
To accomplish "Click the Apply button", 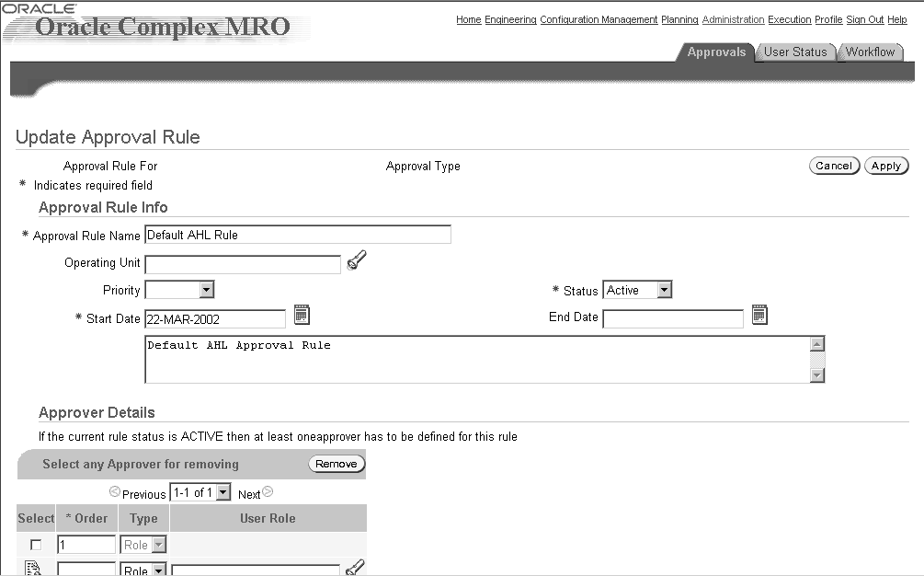I will coord(886,166).
